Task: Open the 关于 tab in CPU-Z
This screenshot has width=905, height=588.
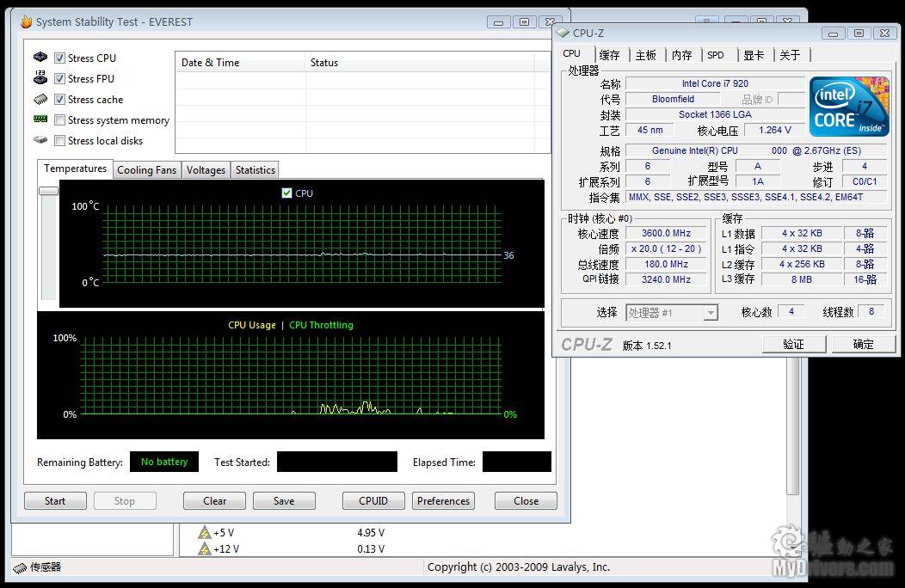Action: pyautogui.click(x=790, y=55)
